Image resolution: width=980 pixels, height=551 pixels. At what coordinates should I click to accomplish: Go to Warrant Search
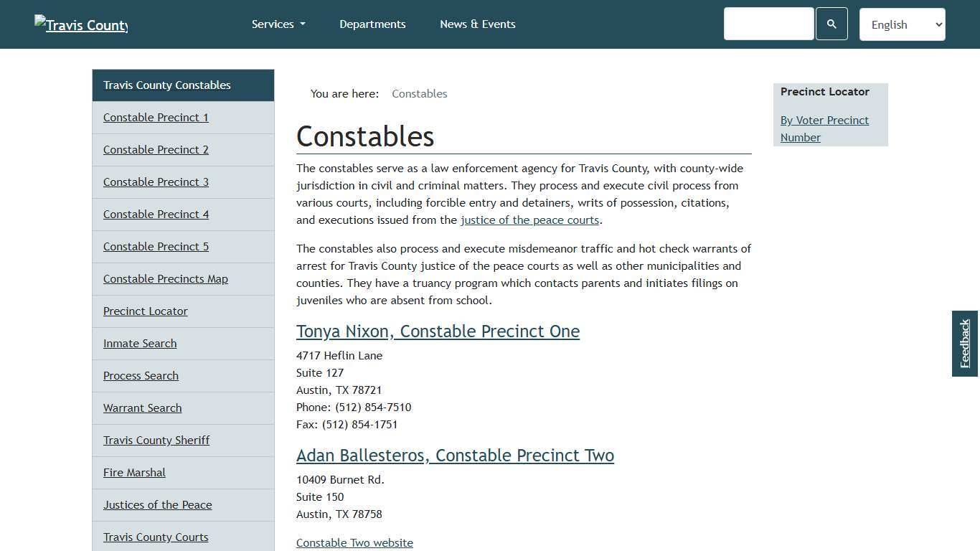point(142,408)
